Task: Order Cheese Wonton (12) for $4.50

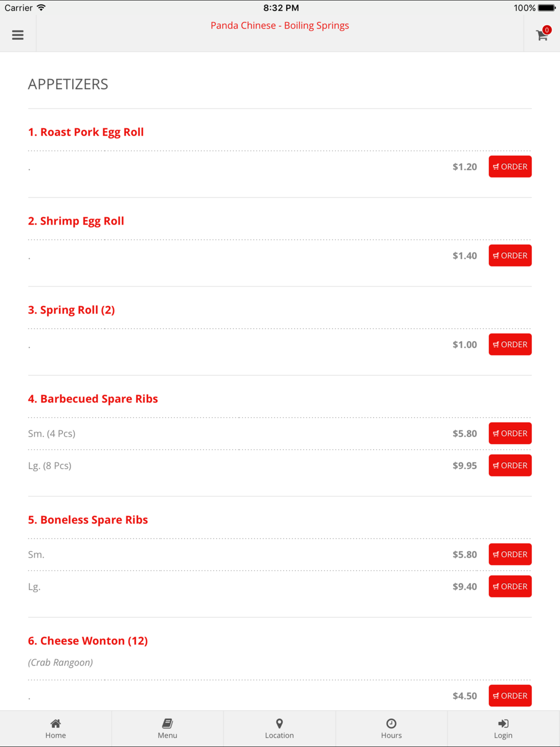Action: [x=510, y=695]
